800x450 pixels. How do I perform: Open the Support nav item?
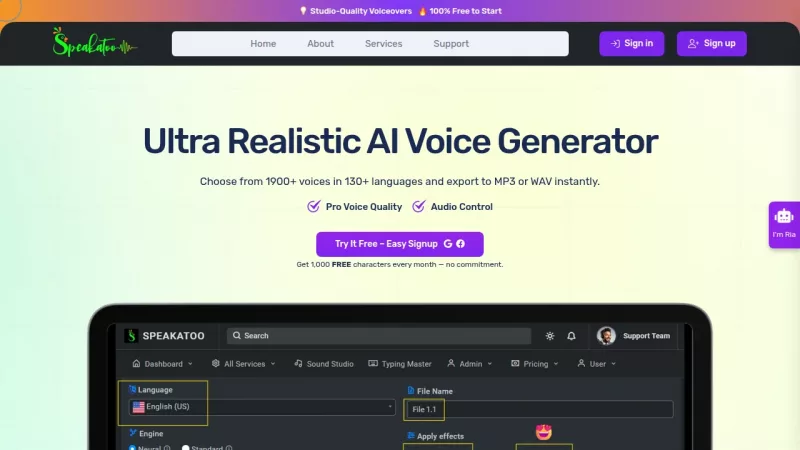tap(451, 44)
